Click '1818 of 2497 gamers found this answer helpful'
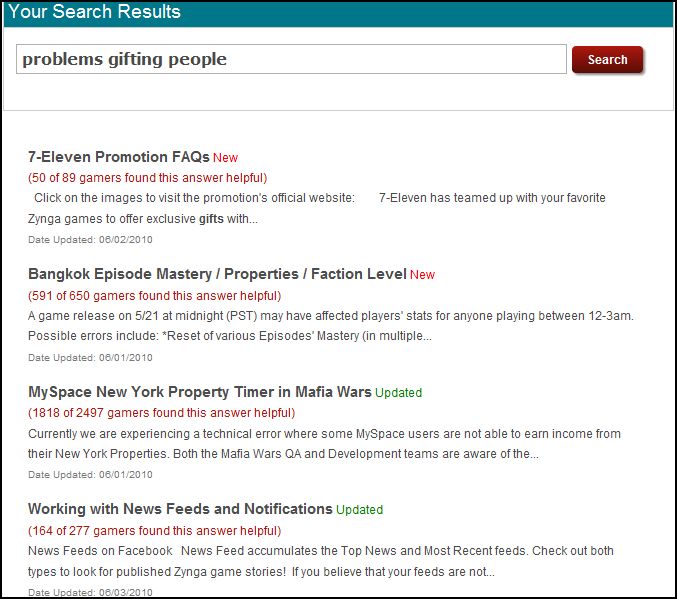677x599 pixels. [161, 413]
